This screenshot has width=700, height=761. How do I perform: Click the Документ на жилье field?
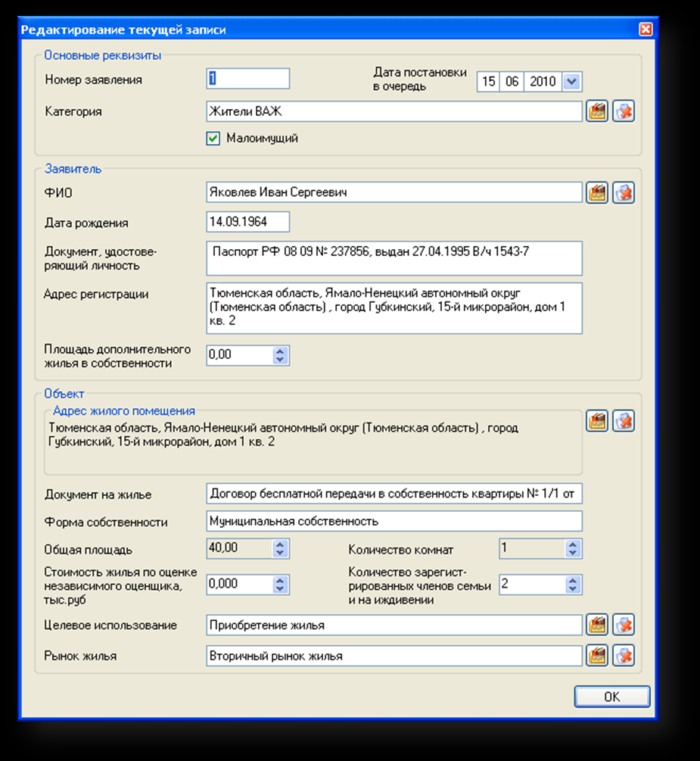pos(394,494)
